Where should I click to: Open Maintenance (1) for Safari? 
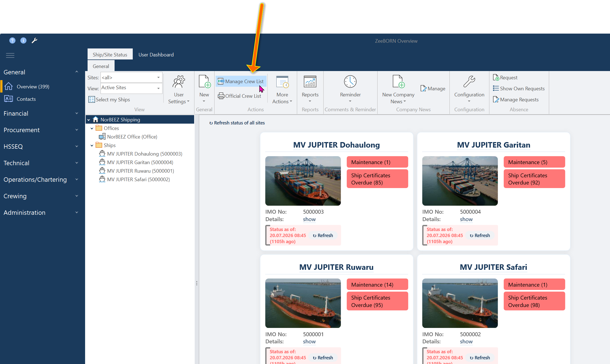534,284
